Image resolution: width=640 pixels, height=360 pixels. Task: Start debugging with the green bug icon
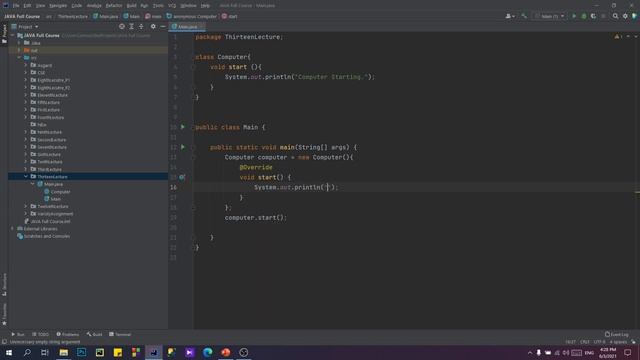tap(584, 16)
